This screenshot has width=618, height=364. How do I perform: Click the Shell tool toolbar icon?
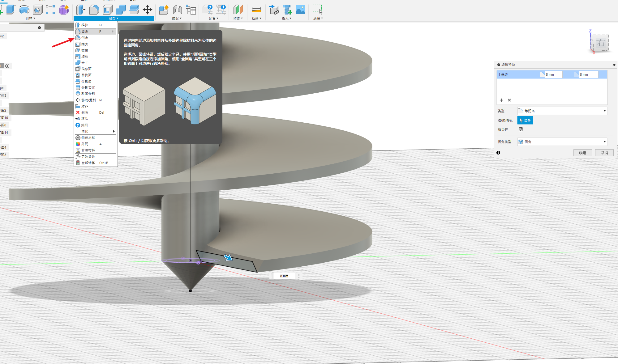[107, 10]
